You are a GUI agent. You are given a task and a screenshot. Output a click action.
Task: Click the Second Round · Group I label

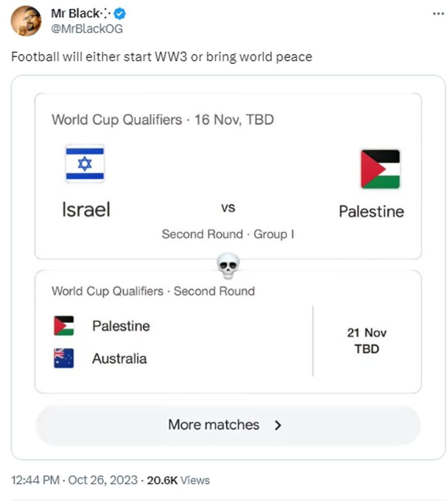tap(228, 234)
